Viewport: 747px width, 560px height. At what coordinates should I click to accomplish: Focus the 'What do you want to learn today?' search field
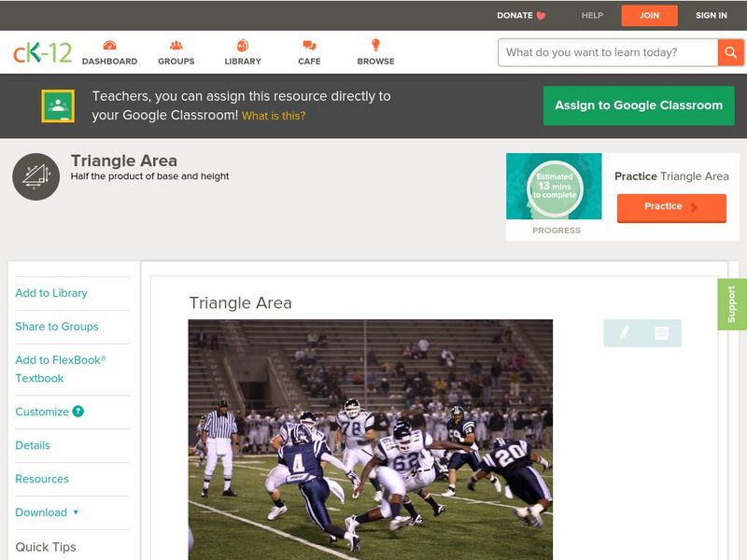608,52
